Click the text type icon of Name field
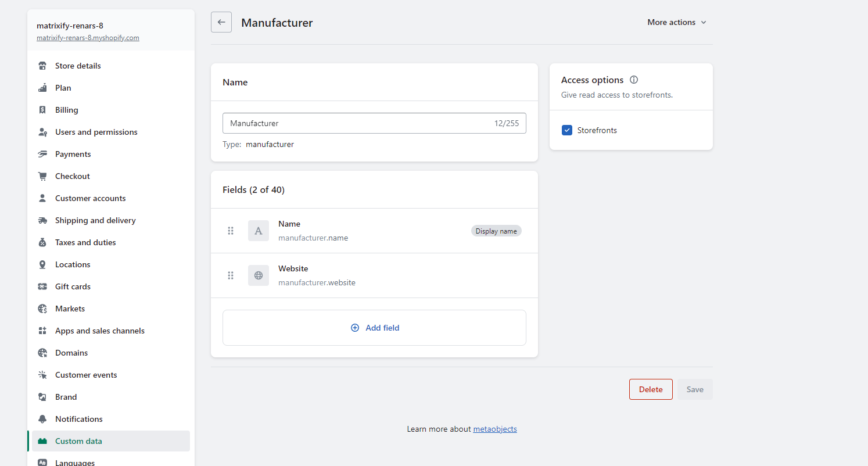868x466 pixels. pyautogui.click(x=259, y=231)
